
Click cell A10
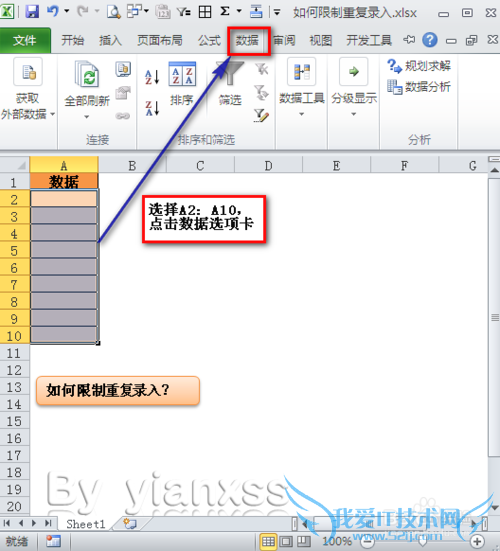(x=64, y=335)
